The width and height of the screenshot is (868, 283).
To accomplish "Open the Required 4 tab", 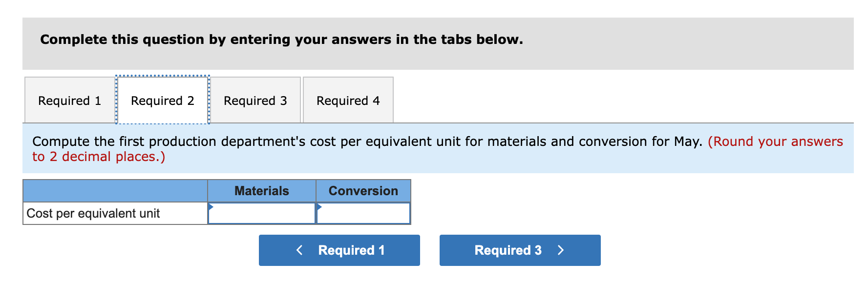I will [x=348, y=100].
